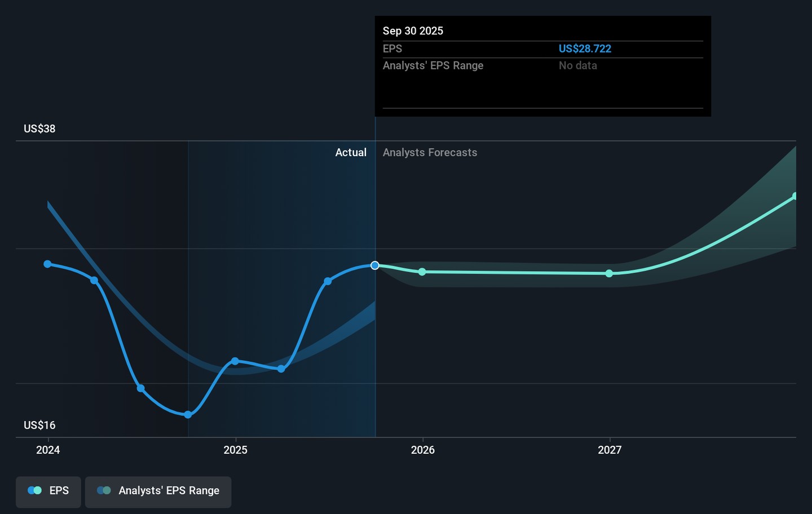Image resolution: width=812 pixels, height=514 pixels.
Task: Click the 2027 x-axis label
Action: pos(610,450)
